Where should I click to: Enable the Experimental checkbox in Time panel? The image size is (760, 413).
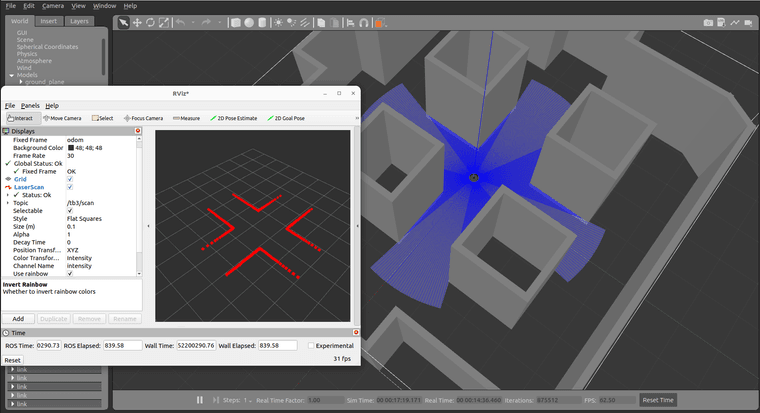(x=311, y=346)
